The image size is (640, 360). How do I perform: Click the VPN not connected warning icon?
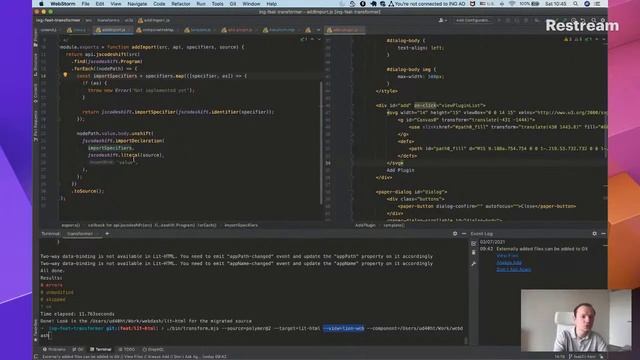pyautogui.click(x=391, y=4)
